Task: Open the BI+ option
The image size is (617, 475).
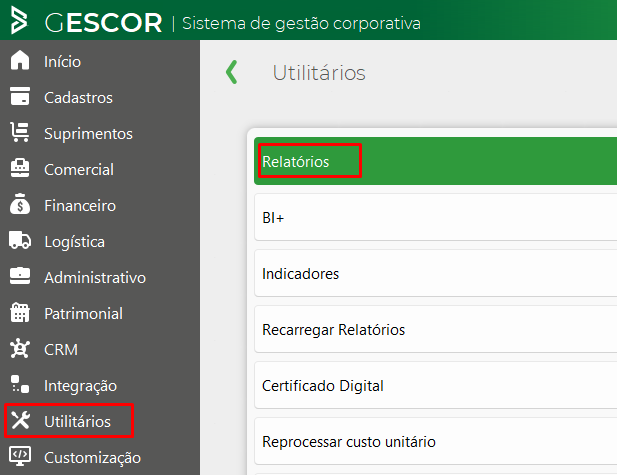Action: 274,217
